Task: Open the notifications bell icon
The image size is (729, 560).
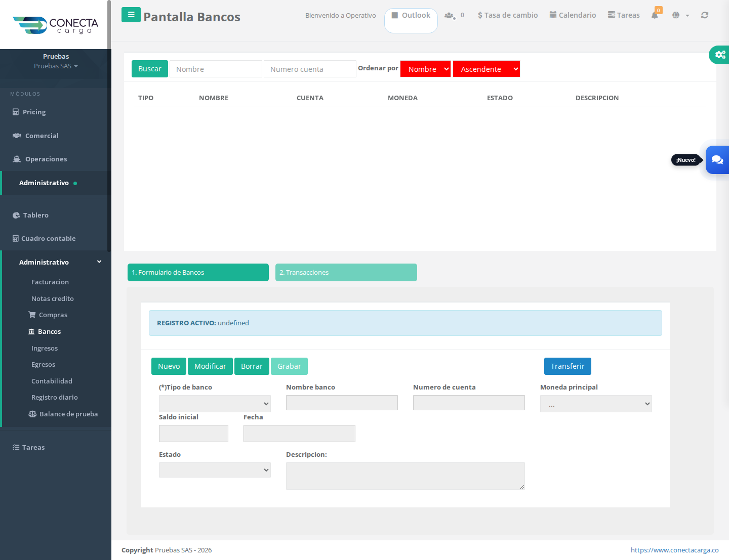Action: pyautogui.click(x=655, y=15)
